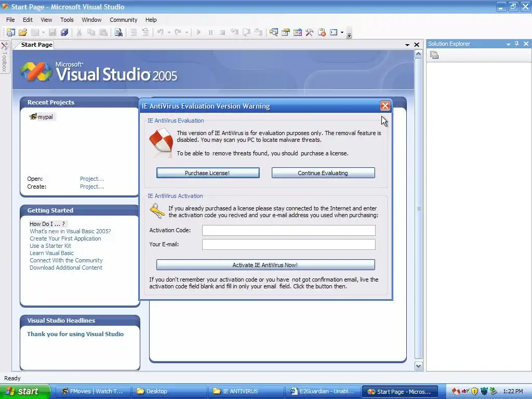Expand the Add New Item dropdown arrow
532x399 pixels.
(x=43, y=33)
